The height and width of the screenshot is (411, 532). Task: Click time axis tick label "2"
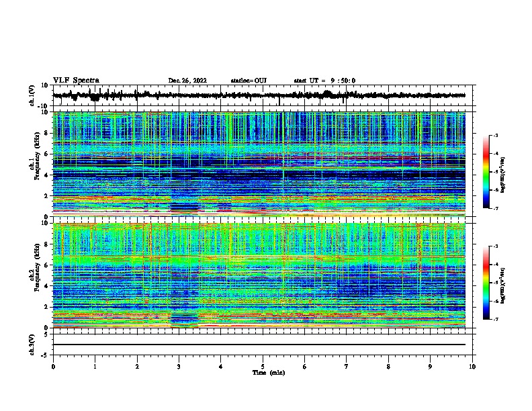tap(137, 367)
